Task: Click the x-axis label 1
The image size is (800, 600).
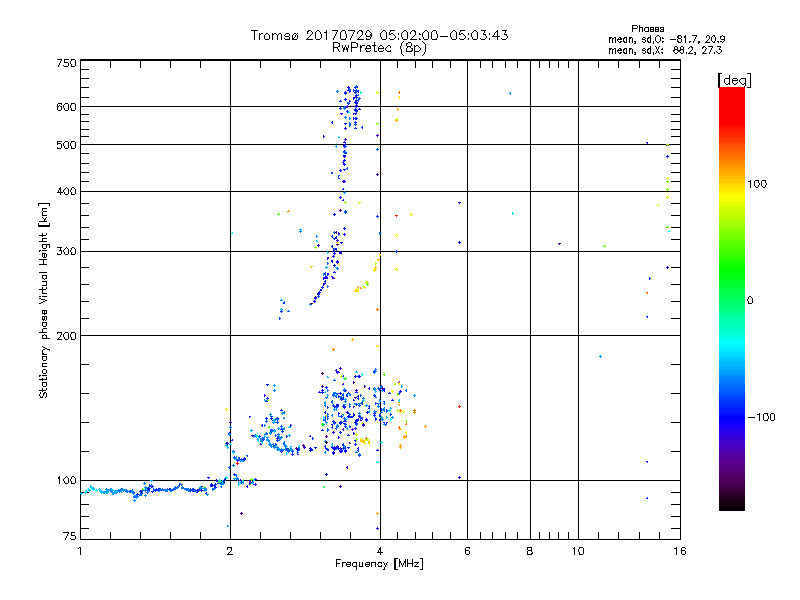Action: pos(80,551)
